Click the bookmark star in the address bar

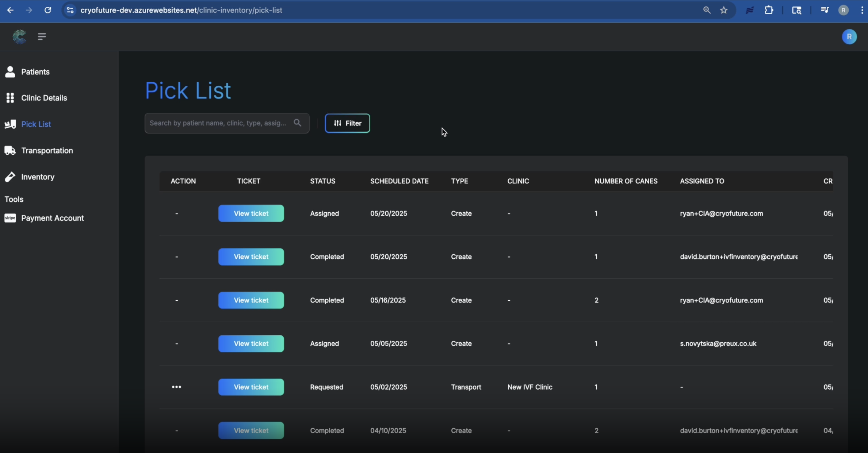click(724, 10)
